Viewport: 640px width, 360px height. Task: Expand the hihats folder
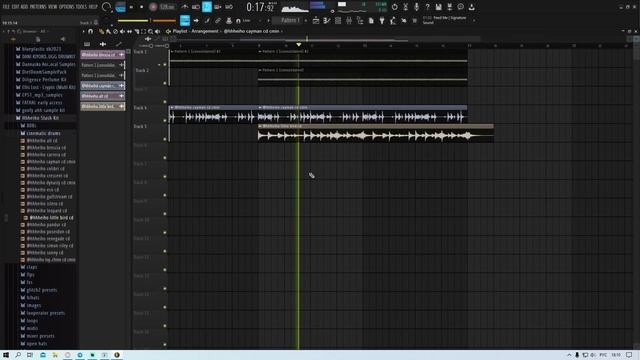30,298
